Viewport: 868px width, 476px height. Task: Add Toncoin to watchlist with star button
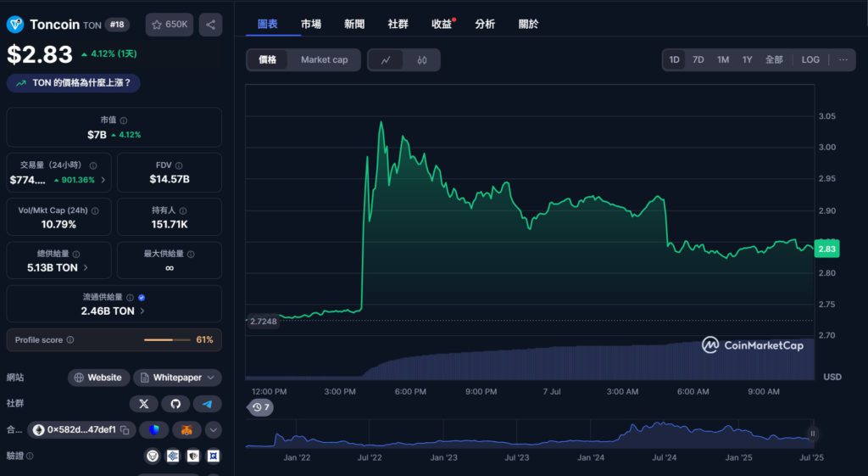pos(169,25)
